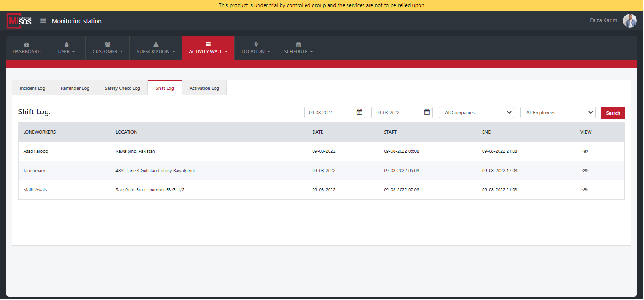644x300 pixels.
Task: Expand the All Companies dropdown
Action: tap(476, 113)
